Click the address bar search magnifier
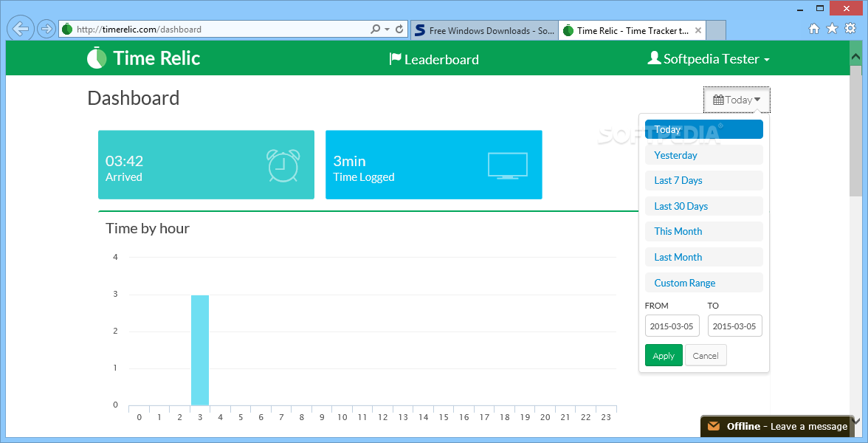The image size is (868, 443). [x=375, y=29]
